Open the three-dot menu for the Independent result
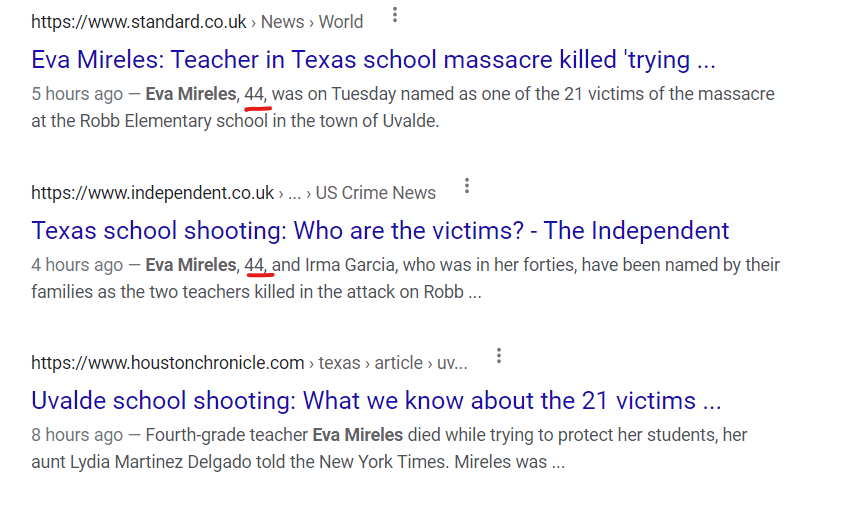Screen dimensions: 849x516 pos(466,187)
